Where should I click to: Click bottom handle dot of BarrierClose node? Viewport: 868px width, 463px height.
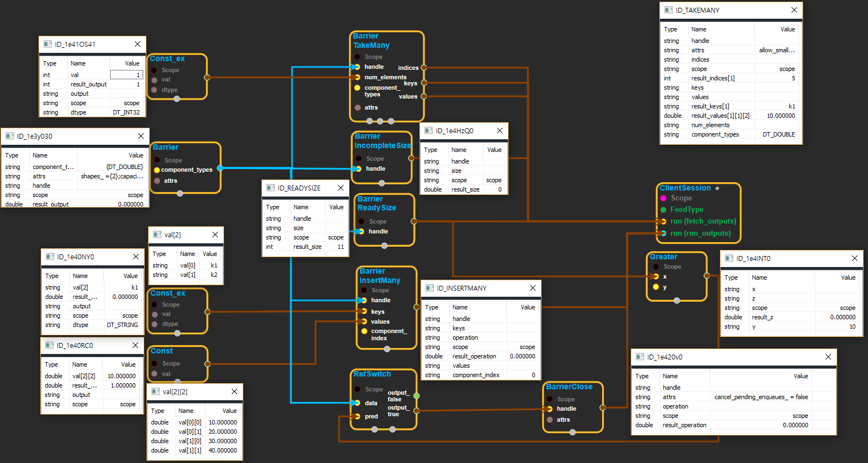point(572,432)
